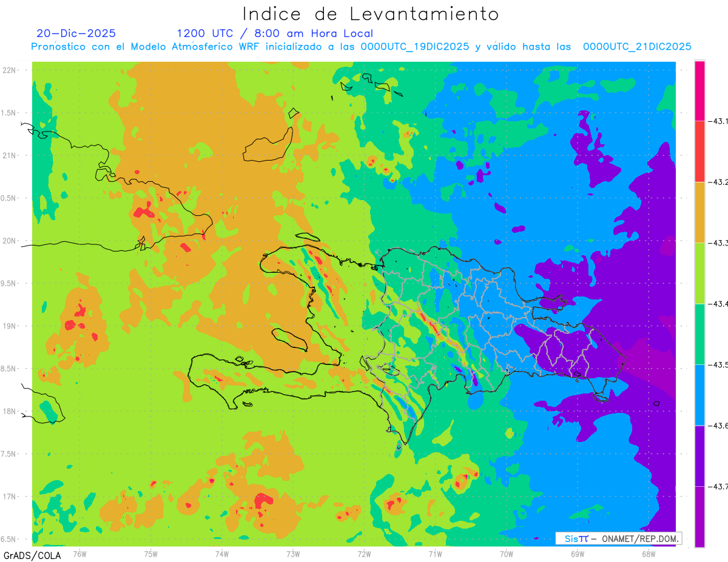Click the 'Indice de Levantamiento' map title
Viewport: 728px width, 562px height.
pos(371,13)
